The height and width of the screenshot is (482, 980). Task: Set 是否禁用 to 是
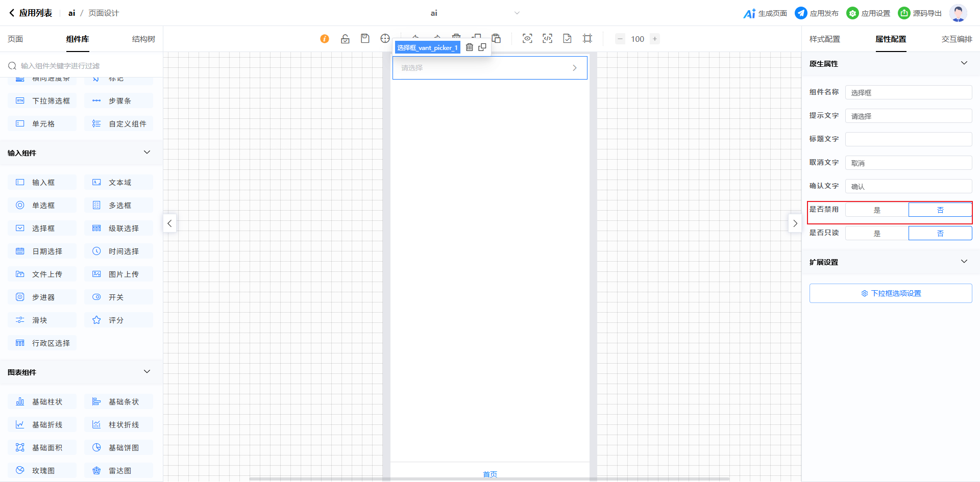coord(877,210)
